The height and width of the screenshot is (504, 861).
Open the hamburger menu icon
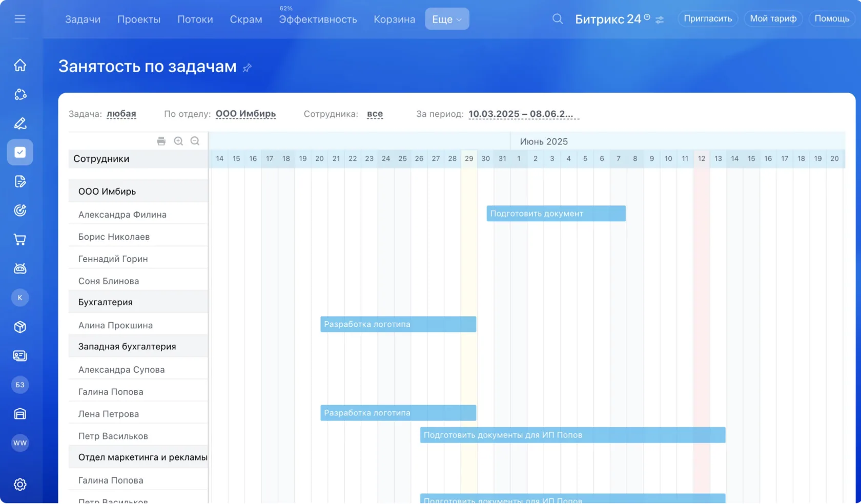(20, 19)
